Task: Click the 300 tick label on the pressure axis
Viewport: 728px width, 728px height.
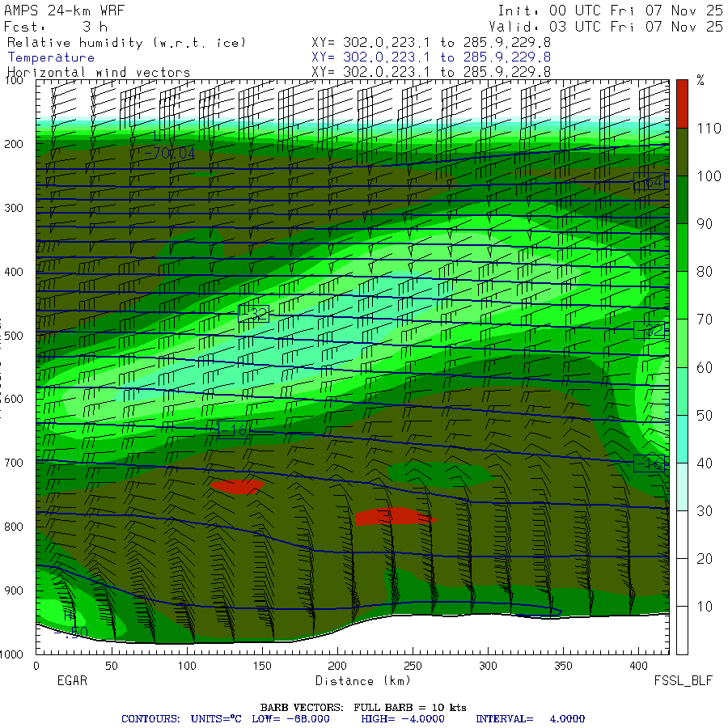Action: 14,208
